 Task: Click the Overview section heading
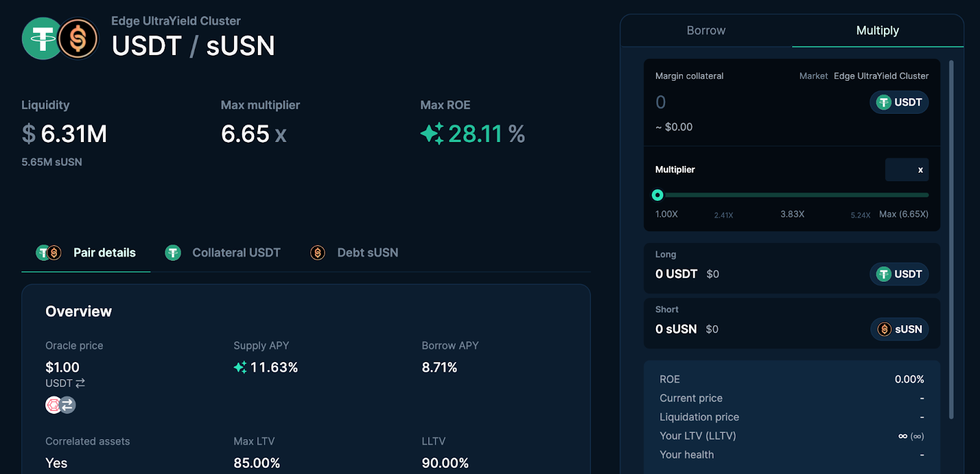[x=78, y=312]
